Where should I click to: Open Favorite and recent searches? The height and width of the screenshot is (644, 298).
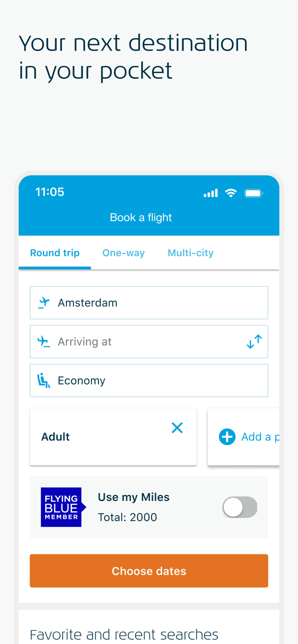tap(124, 634)
